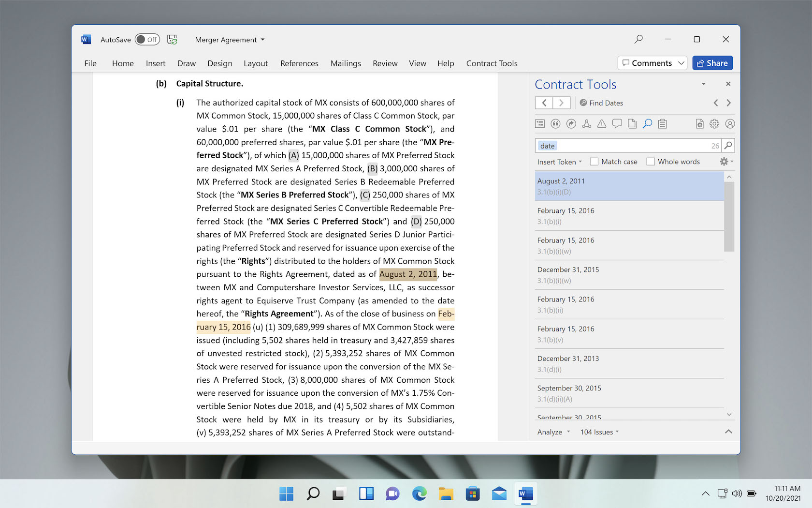Open the Insert Token dropdown
The height and width of the screenshot is (508, 812).
[560, 162]
